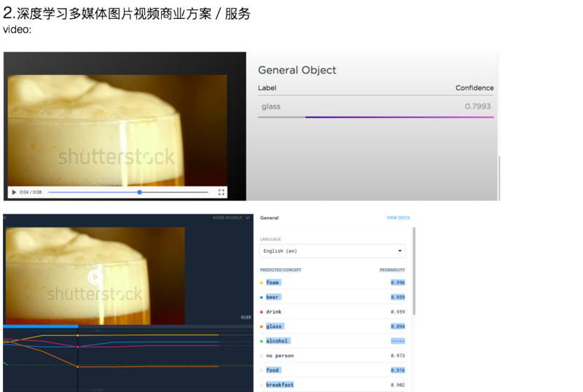Click the top video progress slider handle
583x392 pixels.
pos(139,192)
